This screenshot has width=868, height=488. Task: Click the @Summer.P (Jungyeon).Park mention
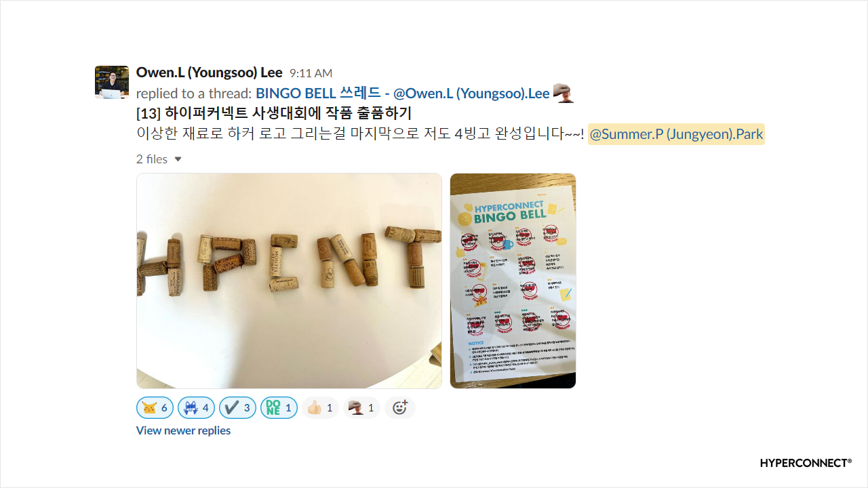(x=676, y=134)
